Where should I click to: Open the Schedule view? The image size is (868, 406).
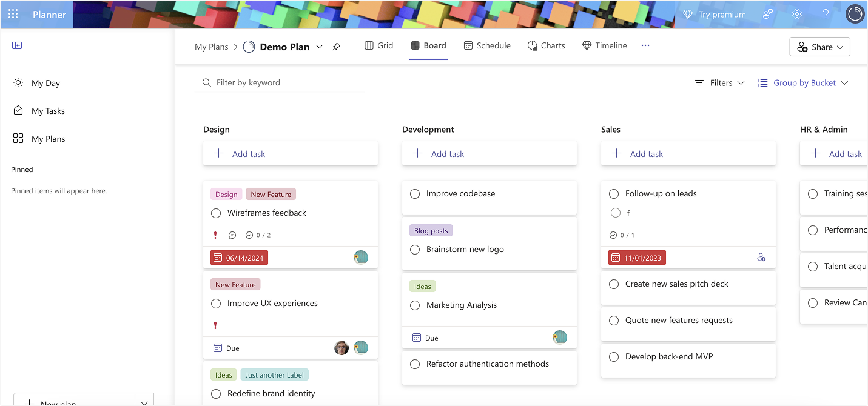point(487,45)
